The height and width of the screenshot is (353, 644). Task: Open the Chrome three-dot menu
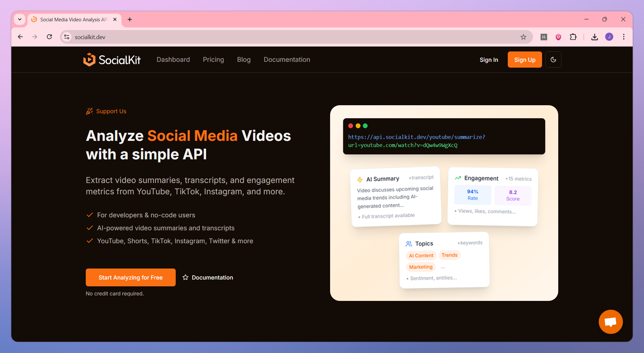coord(624,37)
